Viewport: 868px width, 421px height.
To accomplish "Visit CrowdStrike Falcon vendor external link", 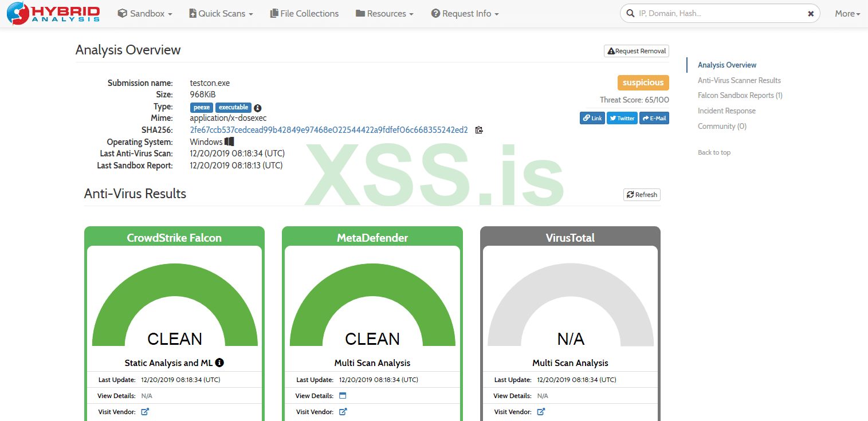I will (145, 411).
